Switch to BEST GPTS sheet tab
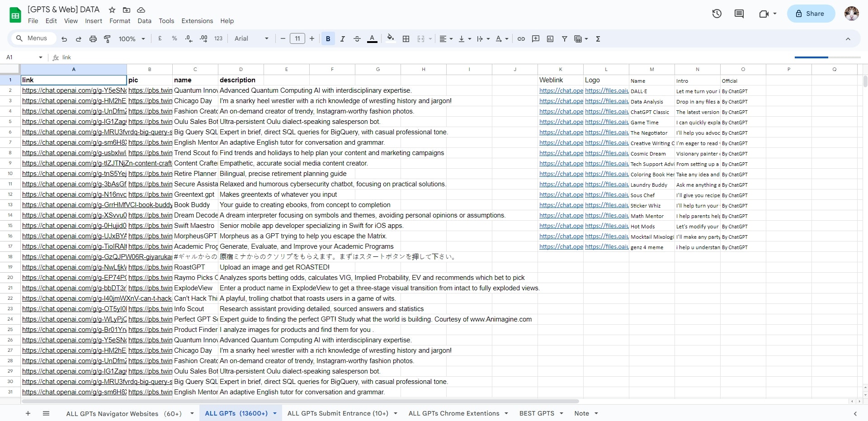868x421 pixels. pyautogui.click(x=537, y=413)
